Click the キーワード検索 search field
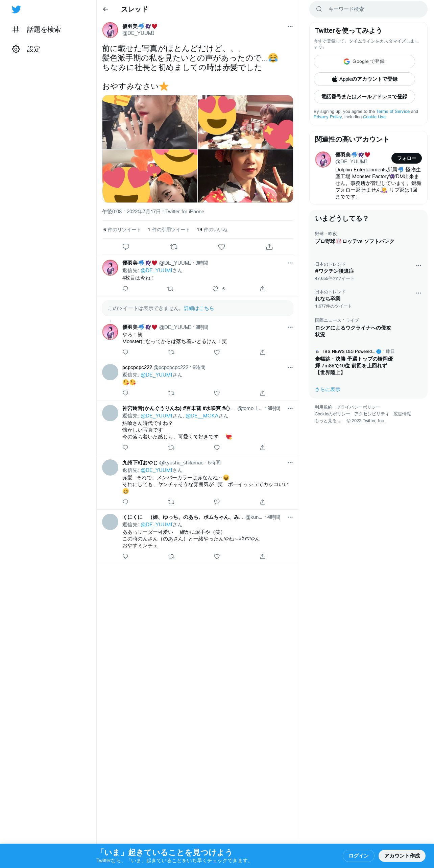This screenshot has width=434, height=868. coord(368,9)
